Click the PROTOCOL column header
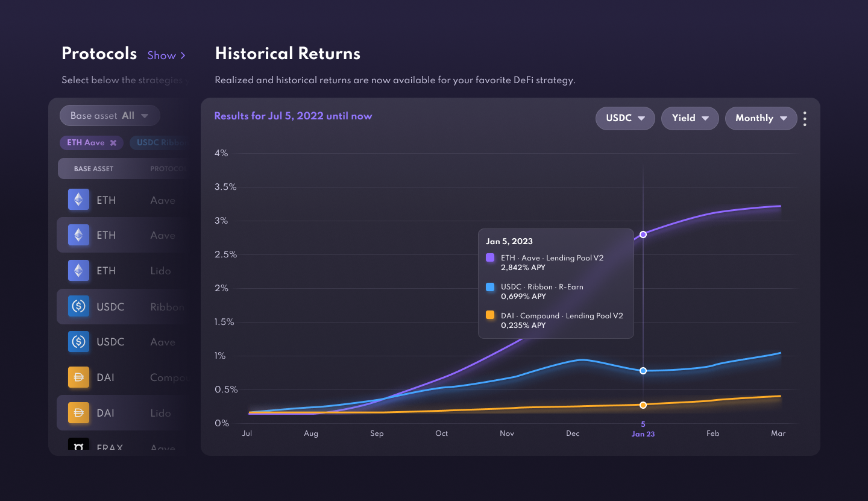The width and height of the screenshot is (868, 501). tap(169, 169)
